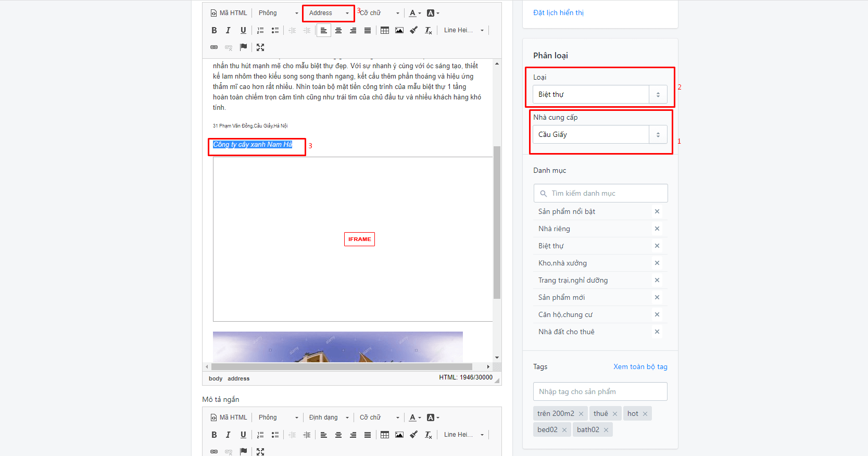Toggle italic in the top content editor
This screenshot has height=456, width=868.
tap(228, 30)
